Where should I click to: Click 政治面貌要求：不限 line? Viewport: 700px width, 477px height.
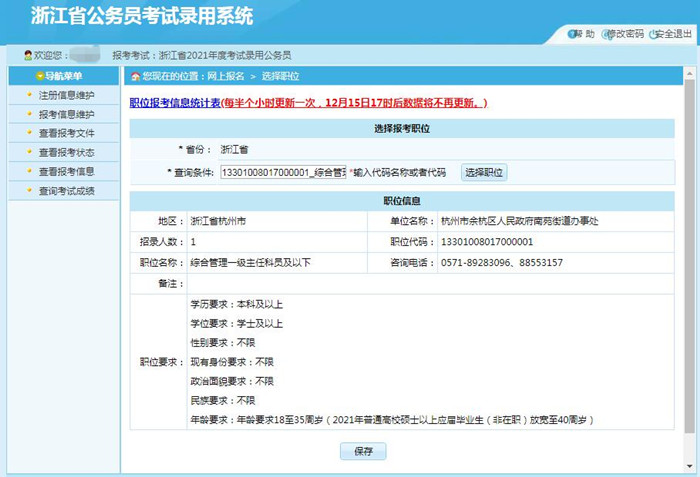232,381
